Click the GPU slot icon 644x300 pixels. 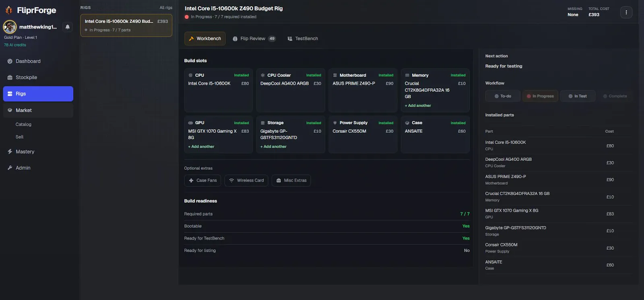[x=190, y=123]
